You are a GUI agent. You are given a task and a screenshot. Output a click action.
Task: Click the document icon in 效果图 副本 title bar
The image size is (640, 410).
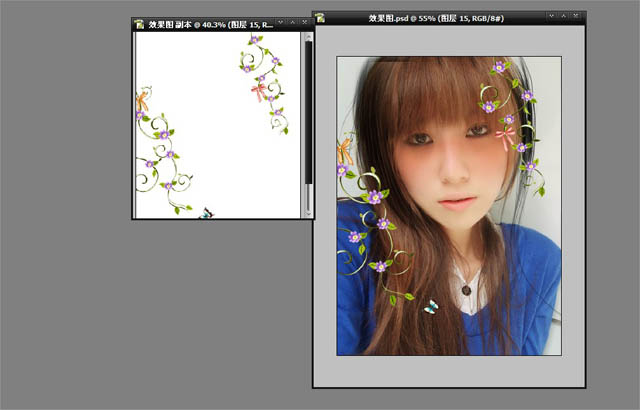point(140,23)
